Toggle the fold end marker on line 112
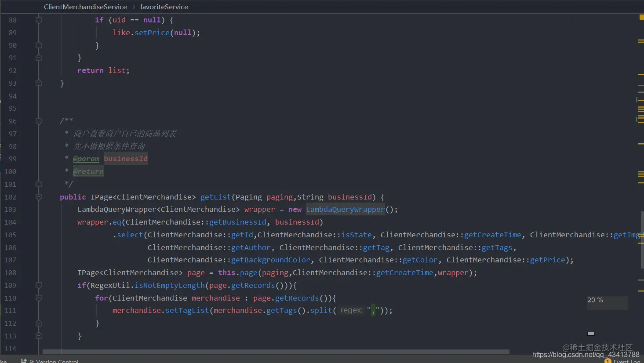This screenshot has height=363, width=644. (39, 323)
